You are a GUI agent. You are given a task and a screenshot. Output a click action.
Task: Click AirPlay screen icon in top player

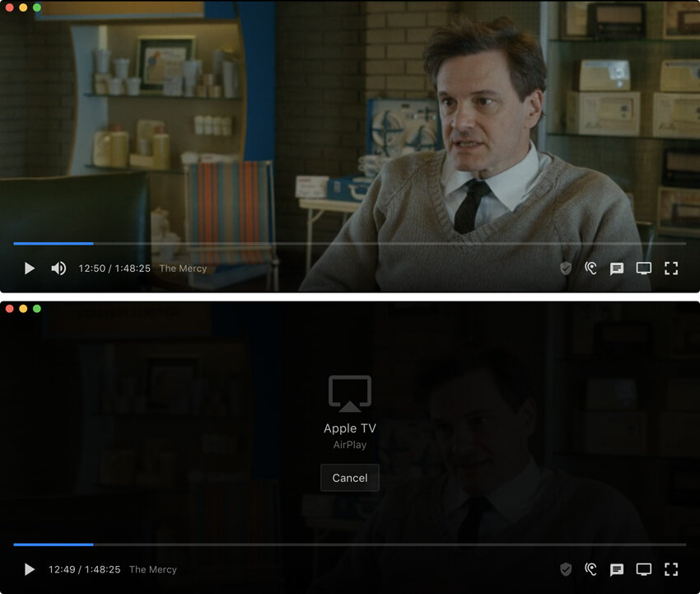pos(643,269)
